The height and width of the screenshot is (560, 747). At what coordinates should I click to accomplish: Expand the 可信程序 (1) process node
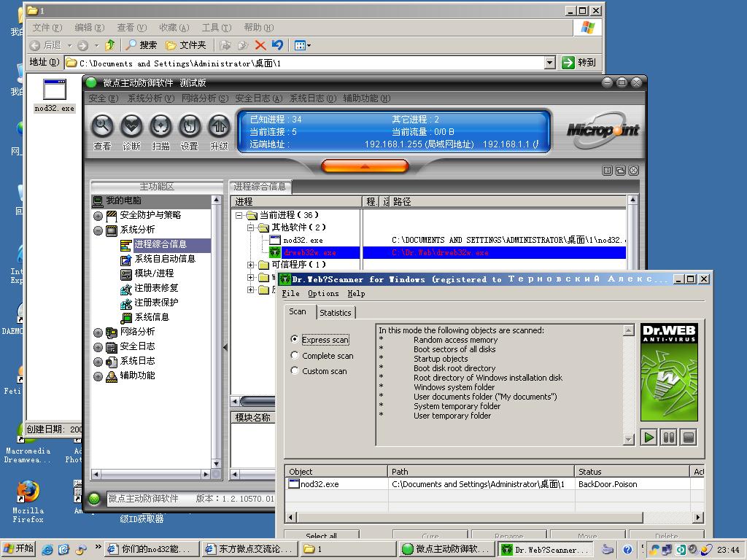click(251, 265)
